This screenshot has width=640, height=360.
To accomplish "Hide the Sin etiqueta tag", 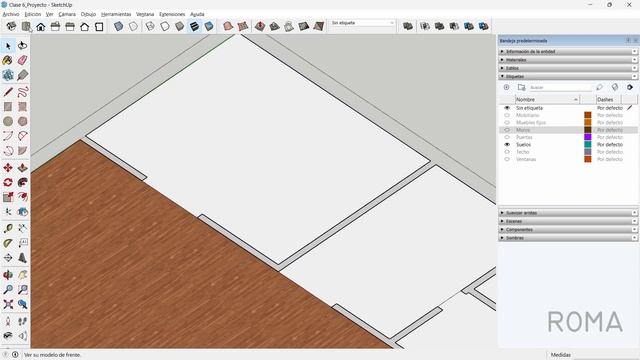I will point(507,108).
